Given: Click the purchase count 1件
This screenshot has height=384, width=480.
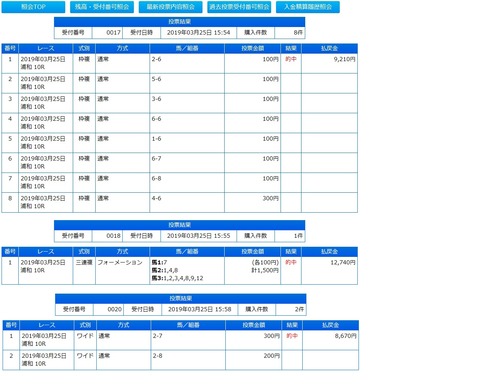Looking at the screenshot, I should click(298, 236).
